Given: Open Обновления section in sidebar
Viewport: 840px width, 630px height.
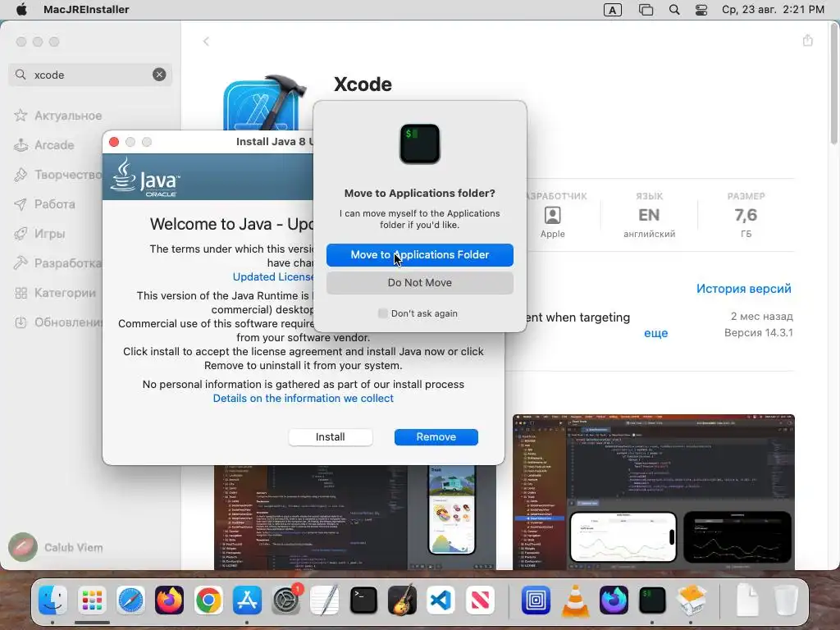Looking at the screenshot, I should tap(58, 322).
